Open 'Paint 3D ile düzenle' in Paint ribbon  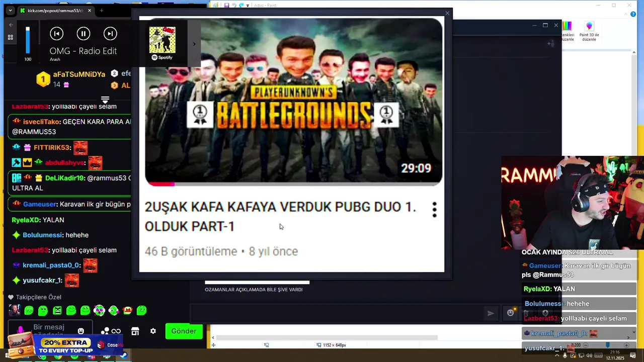(589, 31)
